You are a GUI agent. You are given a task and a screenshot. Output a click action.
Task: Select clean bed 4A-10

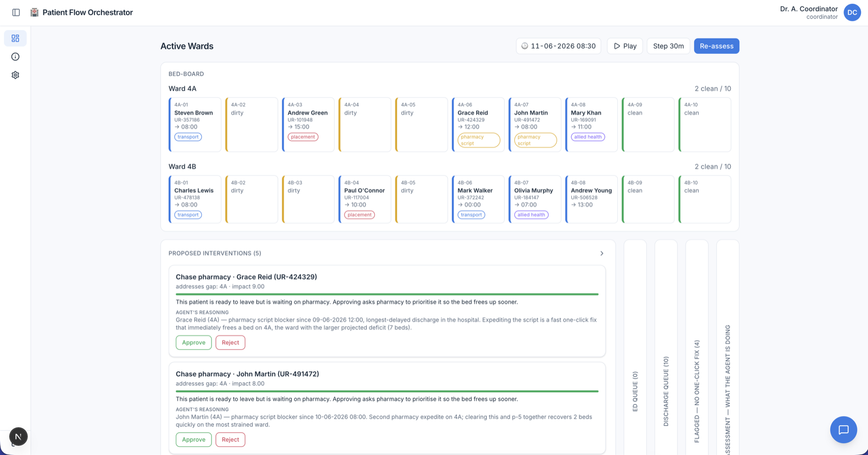click(x=705, y=124)
